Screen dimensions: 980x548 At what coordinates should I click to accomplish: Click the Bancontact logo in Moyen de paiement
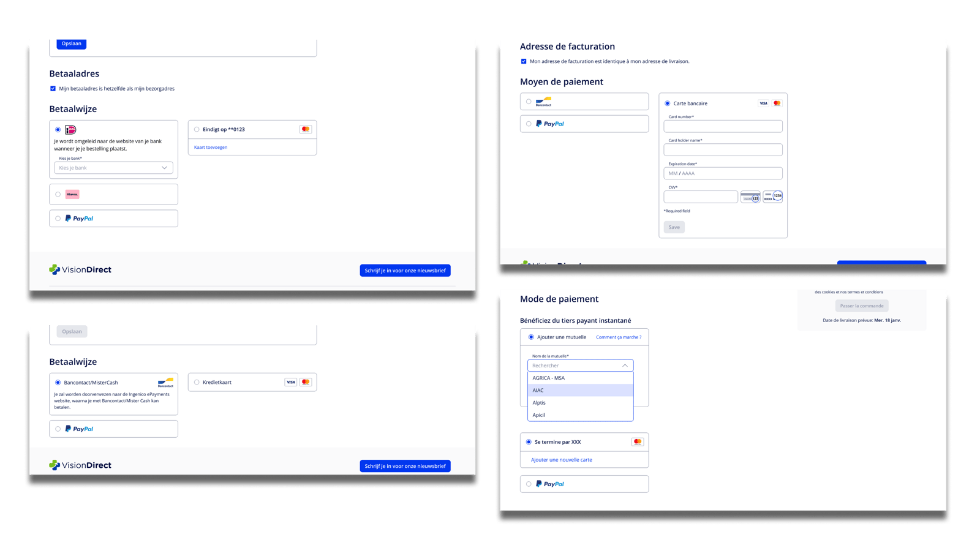(543, 102)
